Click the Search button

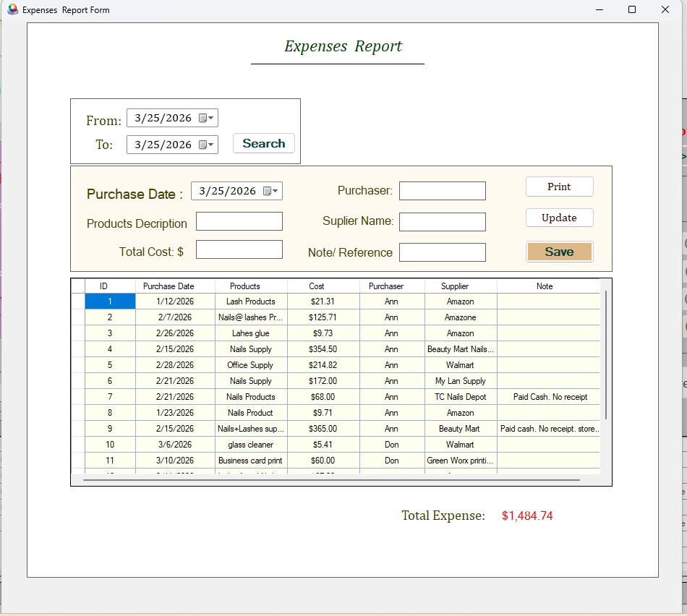pos(263,142)
